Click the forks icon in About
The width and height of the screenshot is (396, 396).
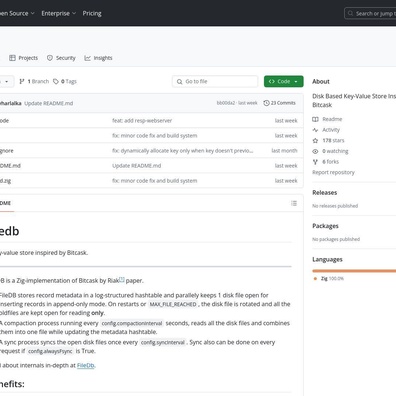tap(315, 162)
